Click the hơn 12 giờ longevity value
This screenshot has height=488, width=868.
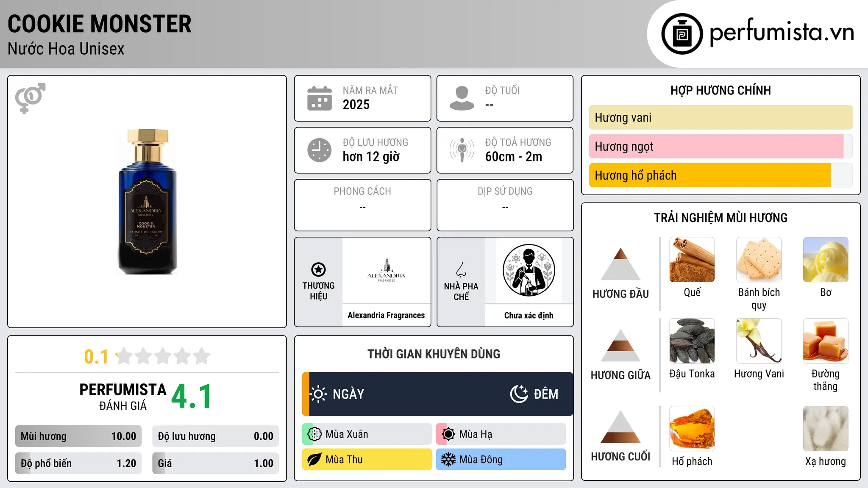tap(371, 157)
